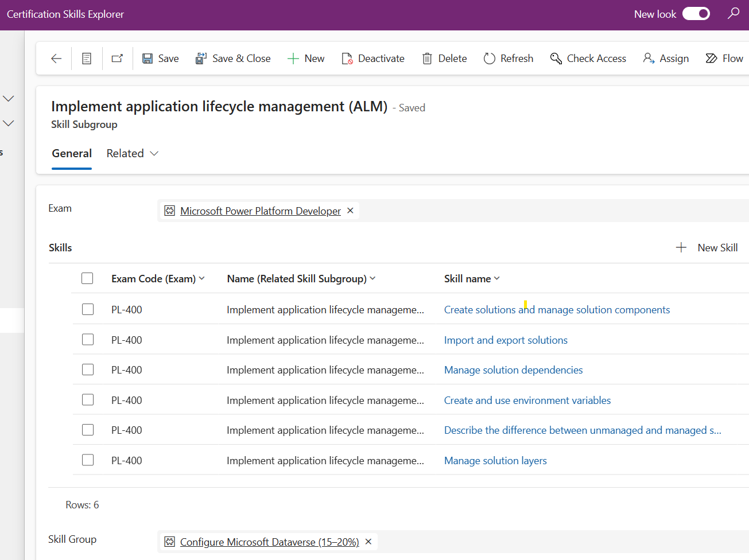749x560 pixels.
Task: Click the Check Access key icon
Action: point(556,59)
